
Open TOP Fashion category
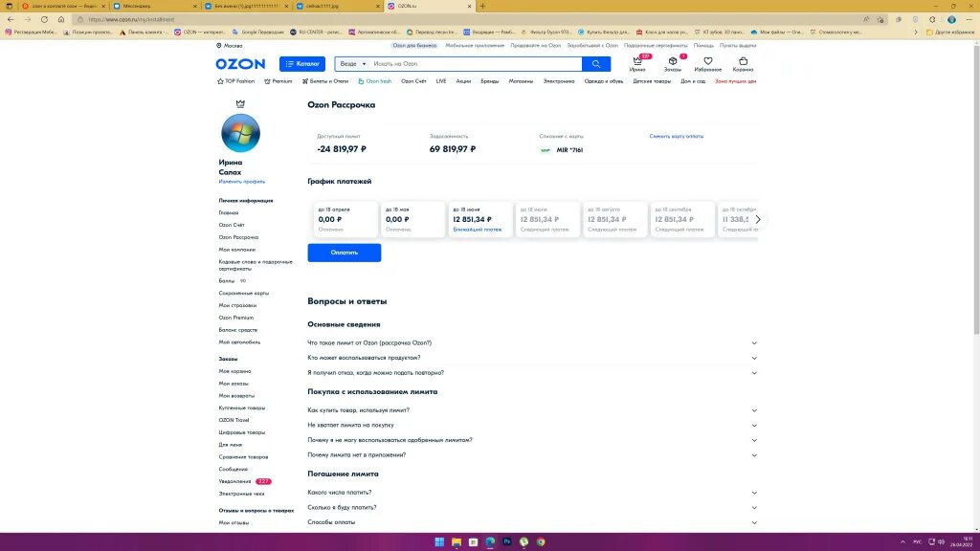pyautogui.click(x=235, y=81)
